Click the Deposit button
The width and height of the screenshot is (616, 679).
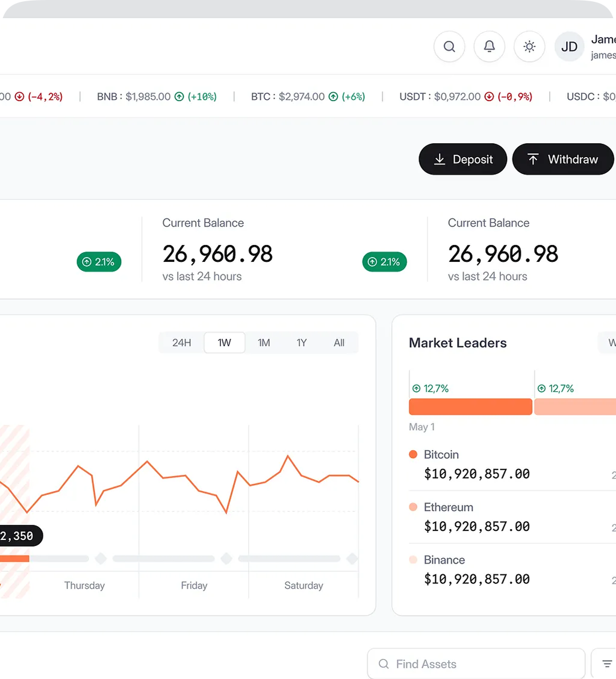462,159
